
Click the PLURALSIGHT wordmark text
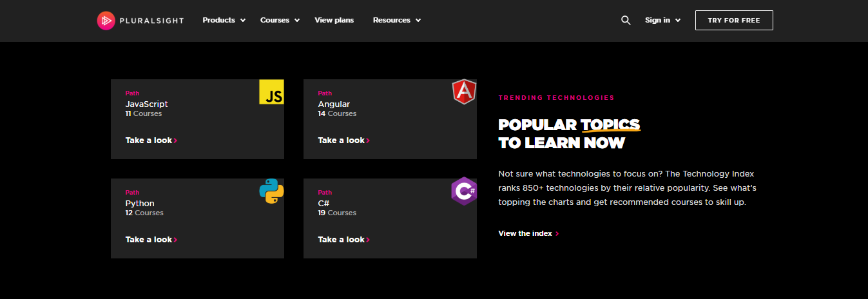[151, 21]
